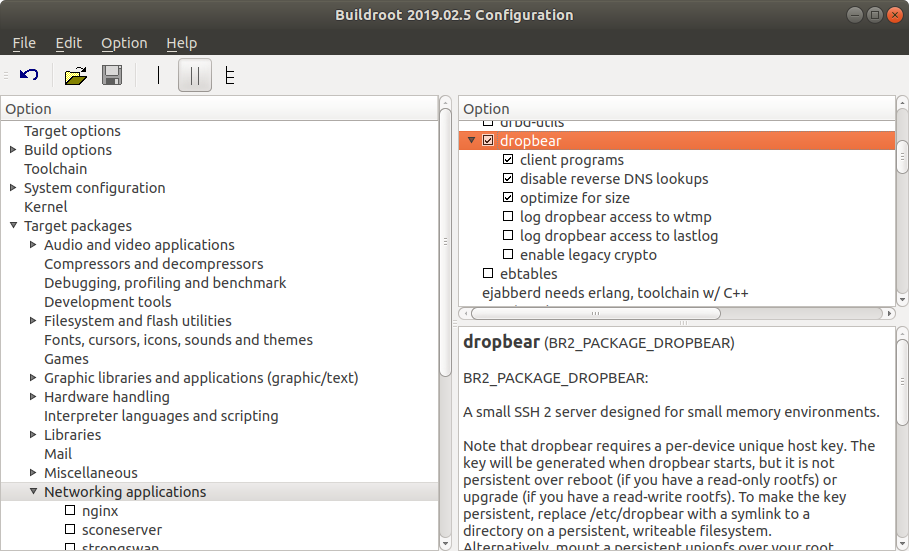909x551 pixels.
Task: Select the Split View toolbar icon
Action: click(195, 75)
